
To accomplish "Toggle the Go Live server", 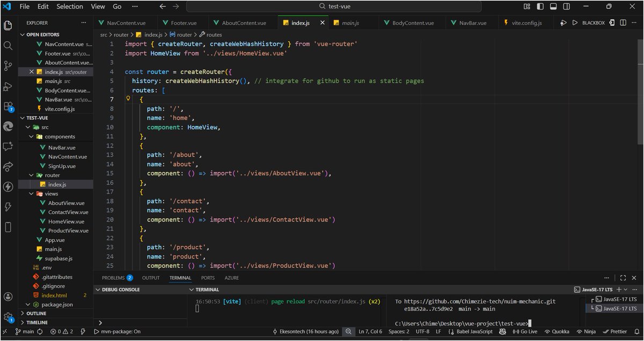I will [525, 331].
